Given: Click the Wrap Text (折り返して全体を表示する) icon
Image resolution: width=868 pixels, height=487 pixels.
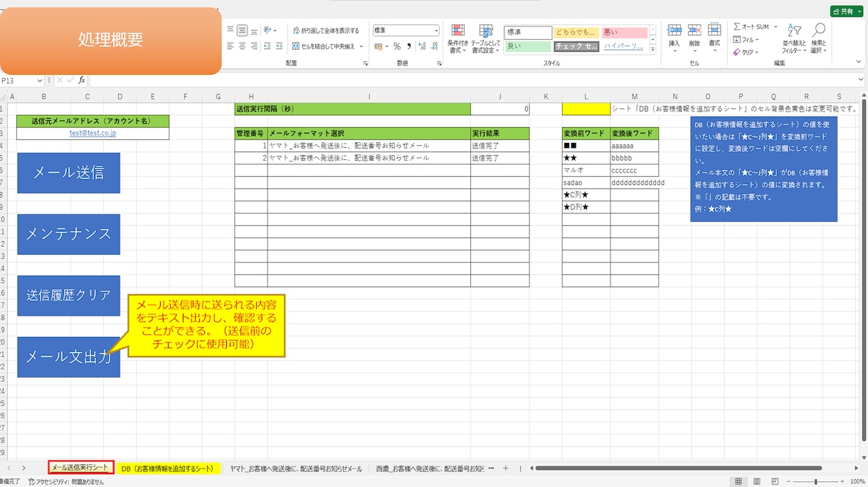Looking at the screenshot, I should tap(296, 31).
